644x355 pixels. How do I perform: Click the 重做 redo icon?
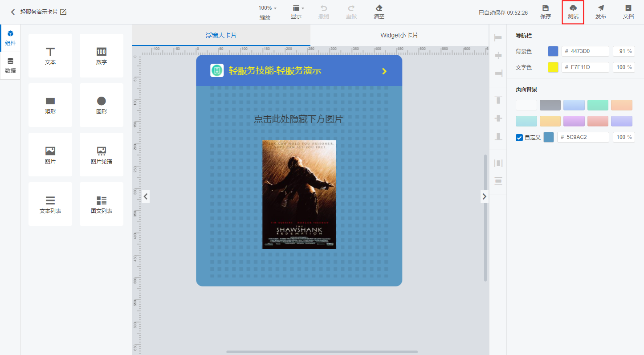coord(351,8)
